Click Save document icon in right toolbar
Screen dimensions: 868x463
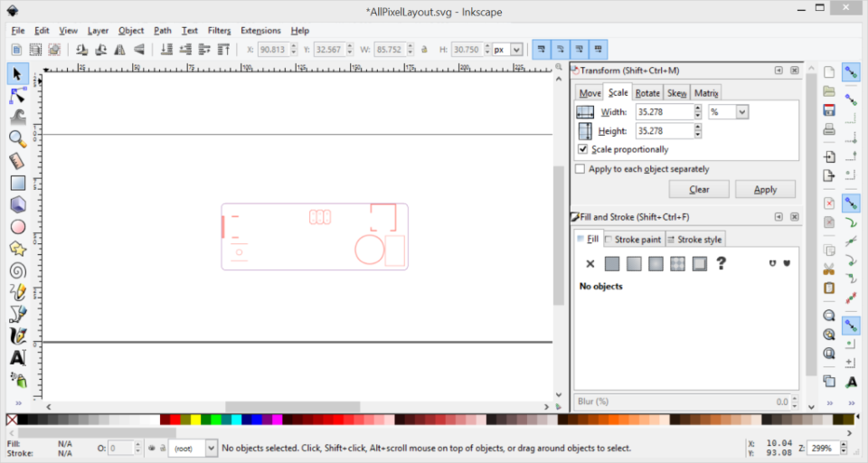coord(829,109)
